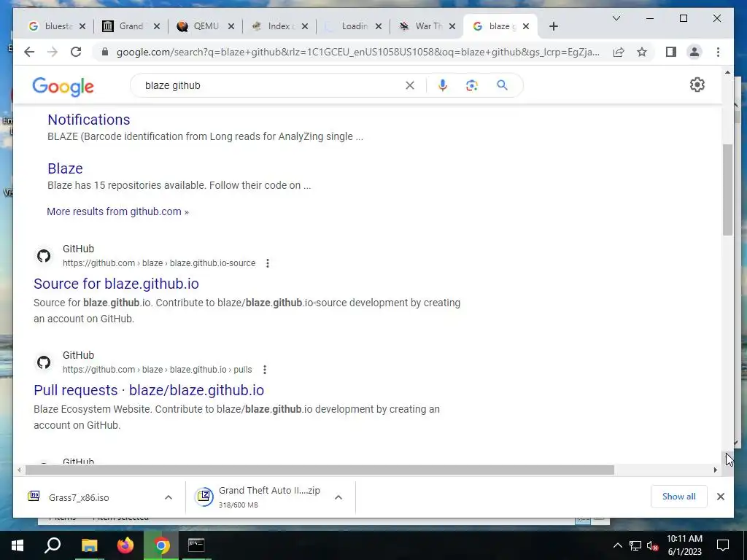Viewport: 747px width, 560px height.
Task: Open the Blaze repositories result link
Action: click(x=65, y=168)
